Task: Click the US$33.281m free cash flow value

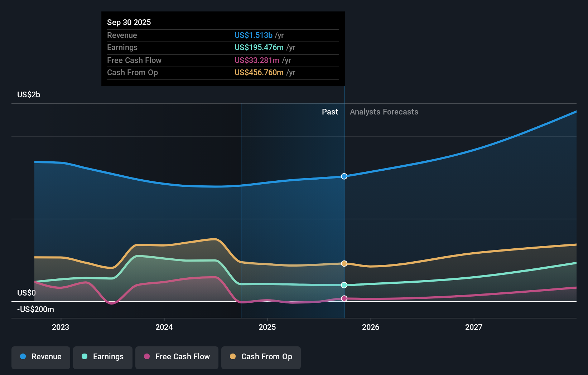Action: (257, 60)
